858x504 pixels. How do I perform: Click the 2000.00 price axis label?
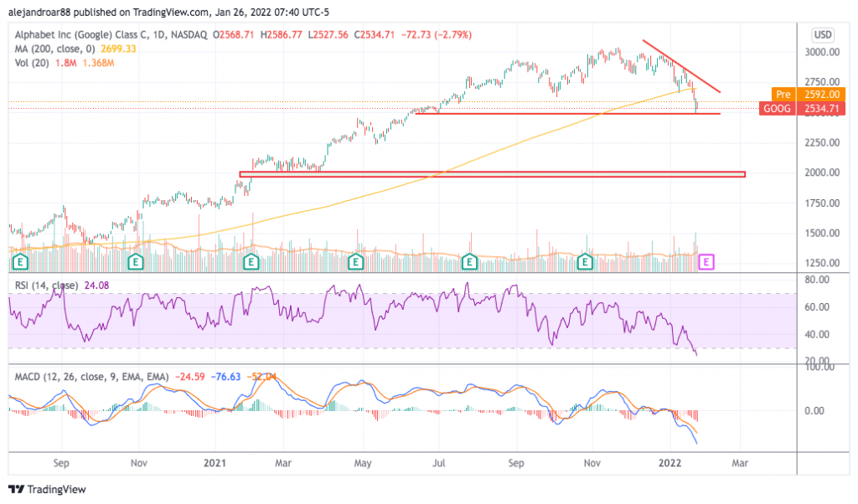pyautogui.click(x=822, y=172)
